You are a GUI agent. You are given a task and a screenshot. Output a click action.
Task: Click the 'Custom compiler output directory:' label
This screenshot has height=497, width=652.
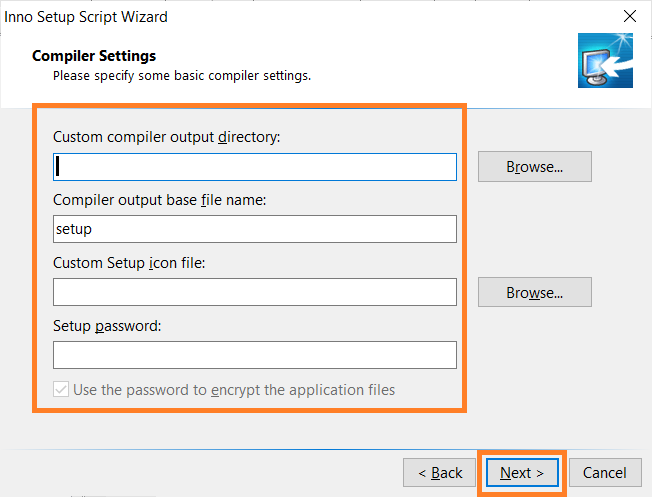(167, 137)
